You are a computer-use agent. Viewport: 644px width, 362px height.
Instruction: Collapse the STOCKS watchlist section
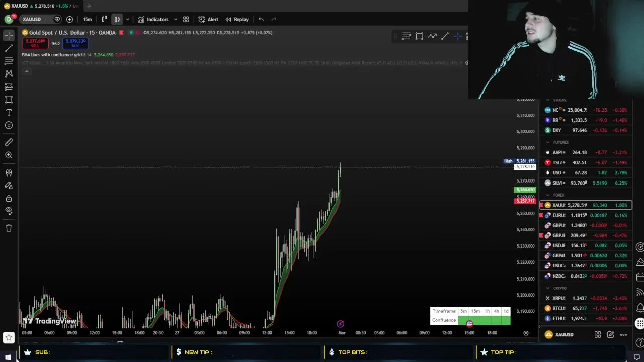548,100
